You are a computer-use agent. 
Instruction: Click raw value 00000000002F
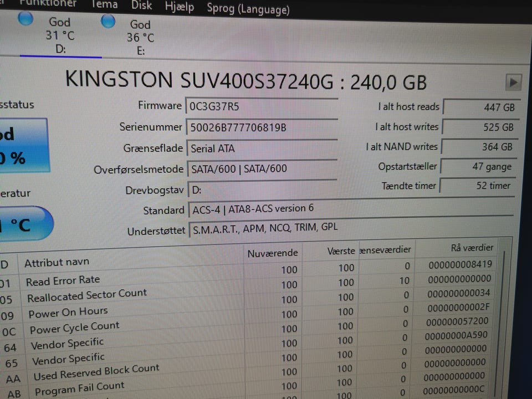point(458,308)
